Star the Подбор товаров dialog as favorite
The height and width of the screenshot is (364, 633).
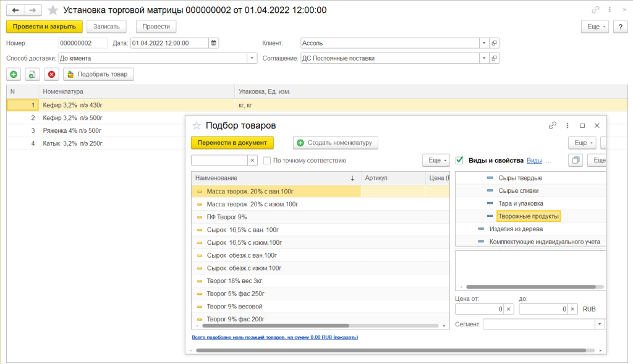point(197,125)
